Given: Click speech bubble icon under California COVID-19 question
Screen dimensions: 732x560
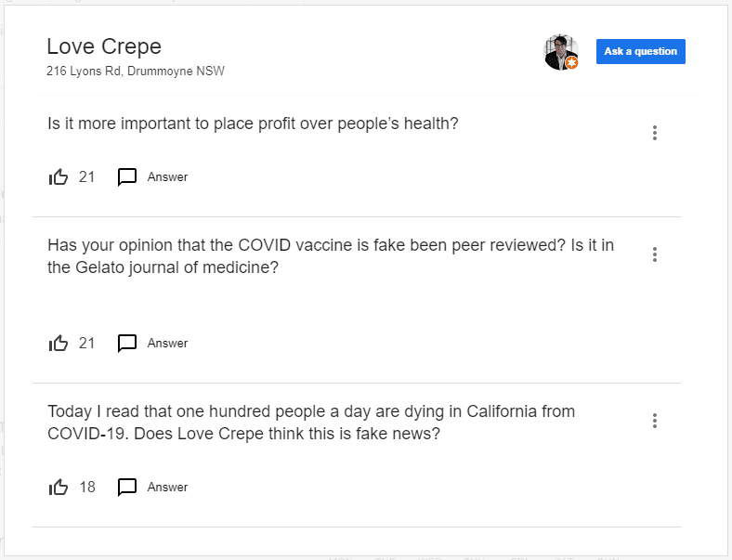Looking at the screenshot, I should coord(127,487).
